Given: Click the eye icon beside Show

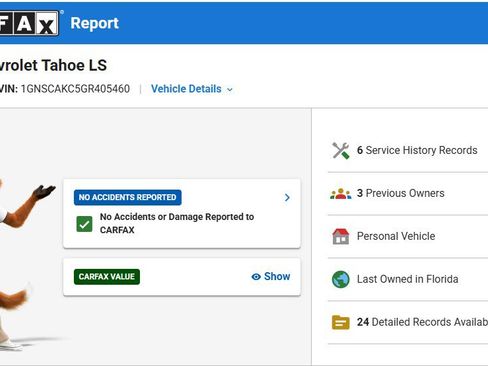Looking at the screenshot, I should pyautogui.click(x=256, y=277).
